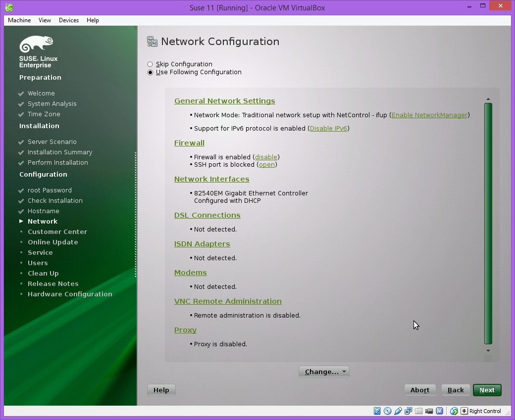This screenshot has width=515, height=420.
Task: Click the firewall disable link
Action: pyautogui.click(x=266, y=157)
